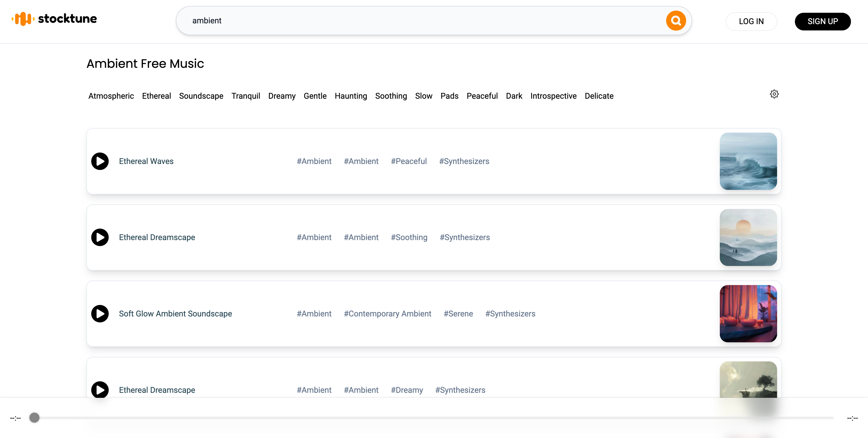
Task: Open the #Contemporary Ambient hashtag link
Action: point(387,314)
